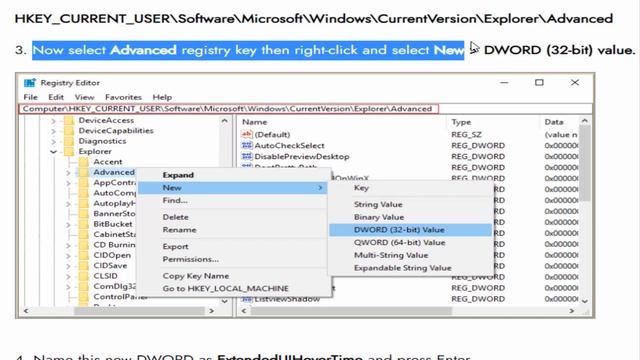
Task: Select the CD Burning folder icon
Action: [x=84, y=245]
